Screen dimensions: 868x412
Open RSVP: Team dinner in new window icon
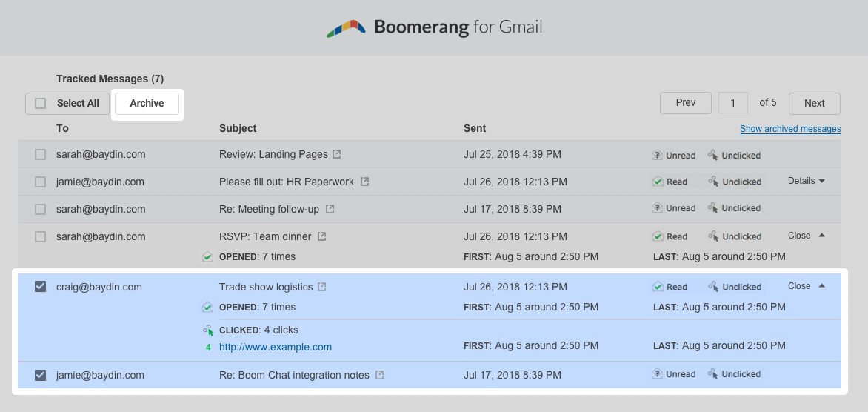[x=321, y=236]
